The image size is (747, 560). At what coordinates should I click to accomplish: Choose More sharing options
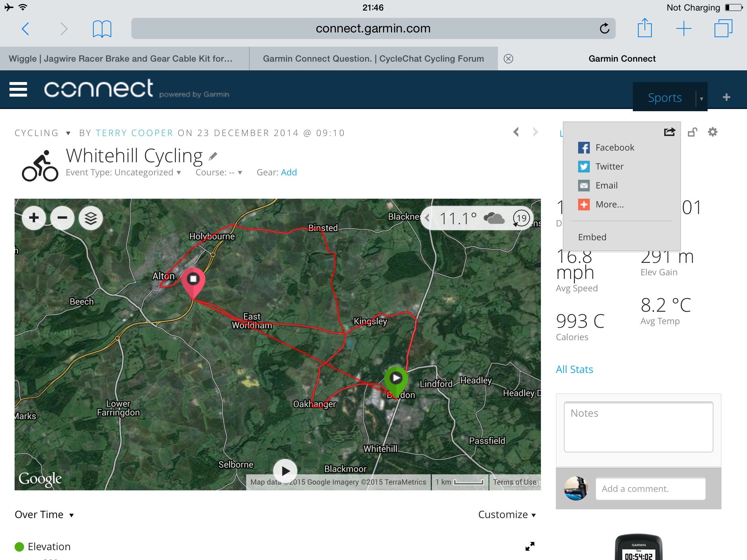tap(601, 204)
